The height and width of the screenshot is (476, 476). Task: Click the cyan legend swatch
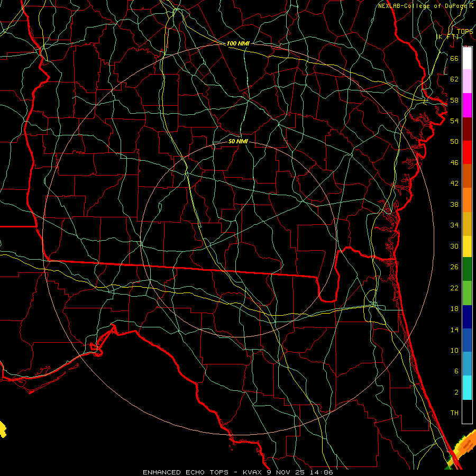(x=467, y=388)
